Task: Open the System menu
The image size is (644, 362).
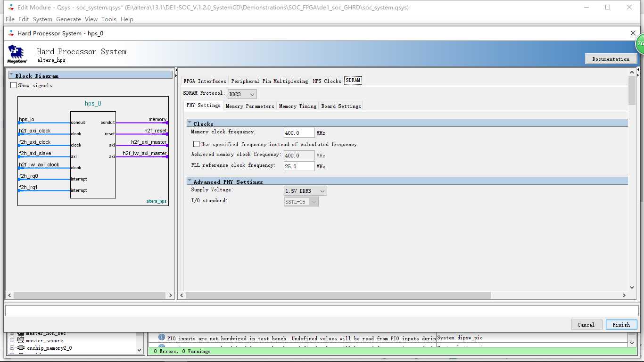Action: 42,19
